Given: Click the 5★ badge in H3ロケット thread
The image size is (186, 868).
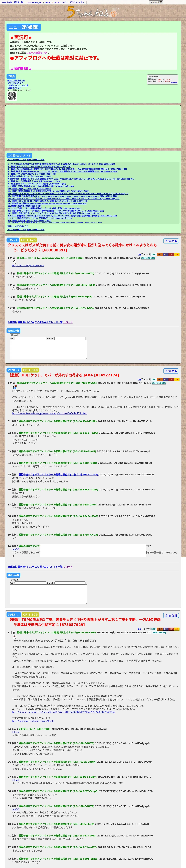Looking at the screenshot, I should click(177, 379).
